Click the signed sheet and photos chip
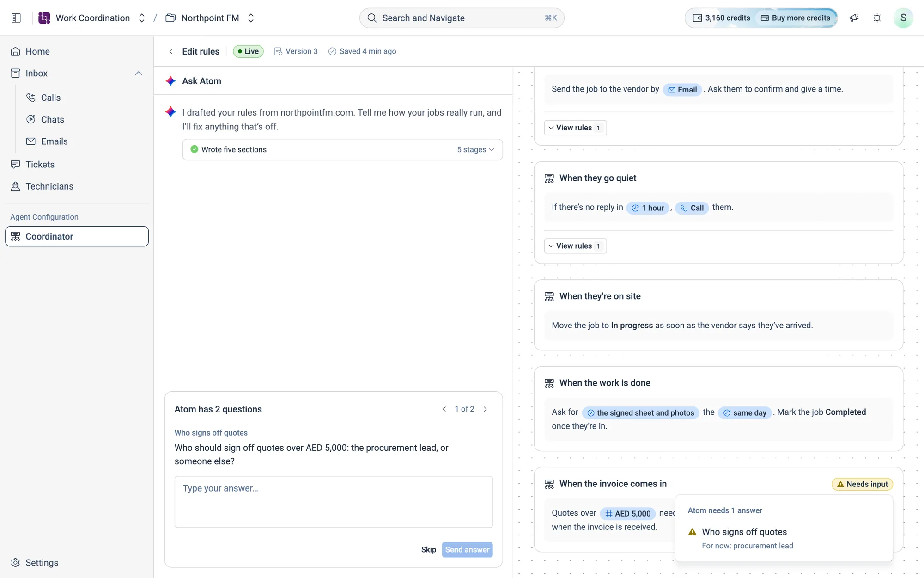Image resolution: width=924 pixels, height=578 pixels. (640, 413)
